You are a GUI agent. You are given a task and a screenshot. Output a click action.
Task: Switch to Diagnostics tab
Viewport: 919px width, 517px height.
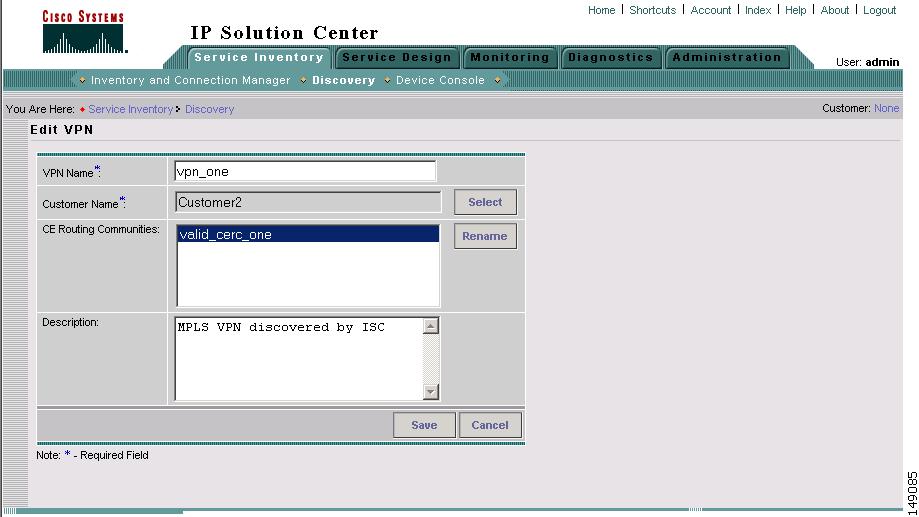pos(611,57)
